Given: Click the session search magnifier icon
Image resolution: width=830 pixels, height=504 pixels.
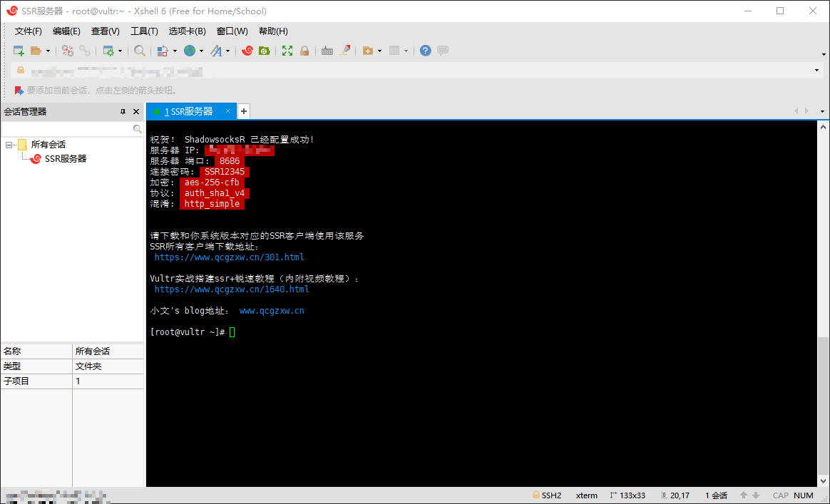Looking at the screenshot, I should [137, 128].
